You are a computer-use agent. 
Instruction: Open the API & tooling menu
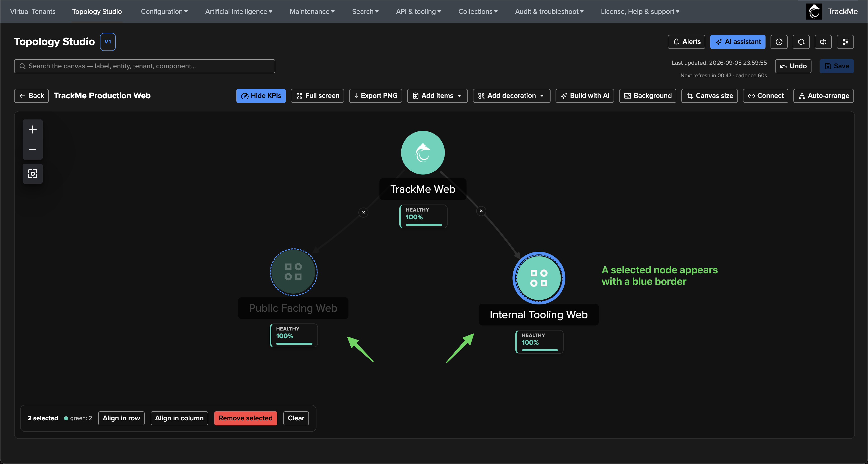coord(418,12)
